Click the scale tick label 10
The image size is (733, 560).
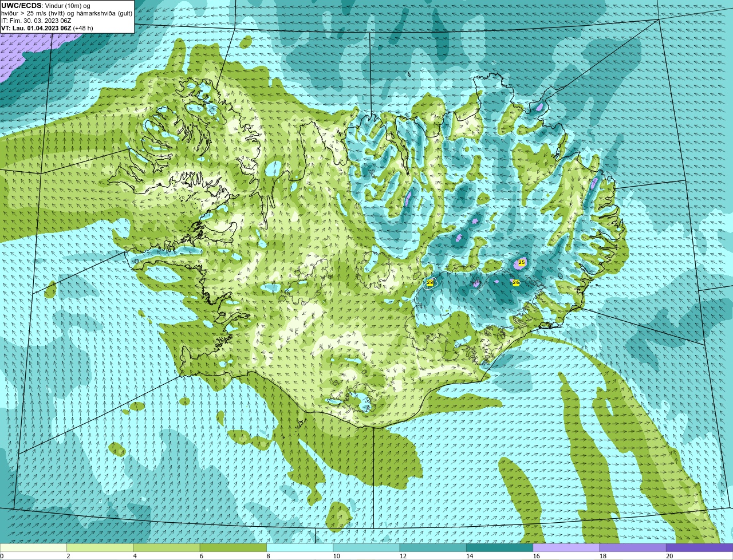(x=336, y=556)
